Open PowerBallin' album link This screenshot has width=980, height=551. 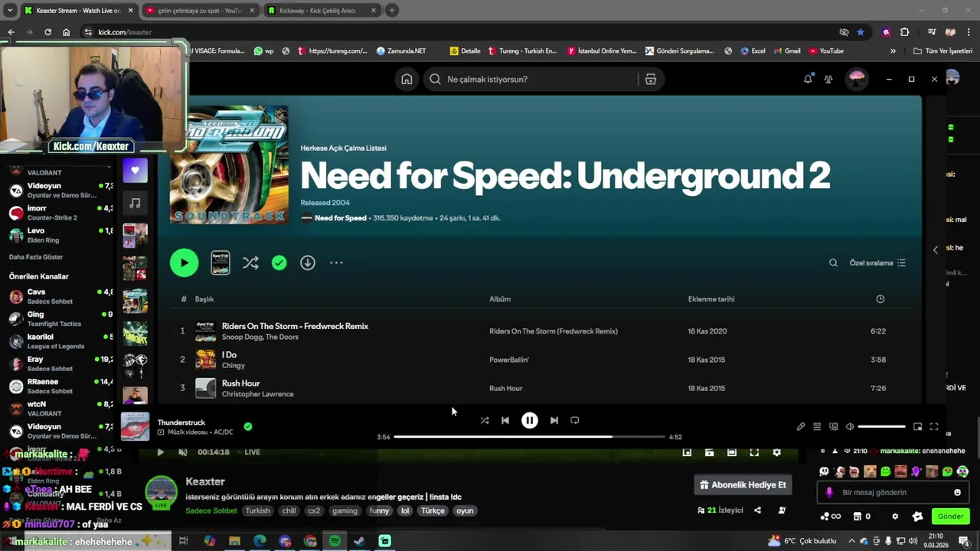[509, 360]
